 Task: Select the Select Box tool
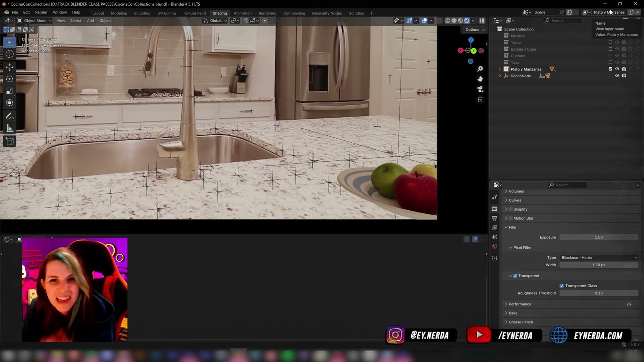9,43
